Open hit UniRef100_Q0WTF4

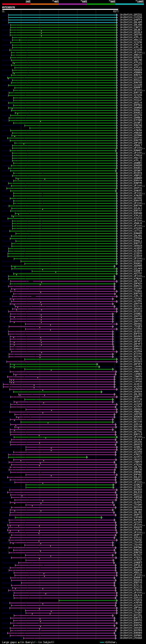(131, 20)
